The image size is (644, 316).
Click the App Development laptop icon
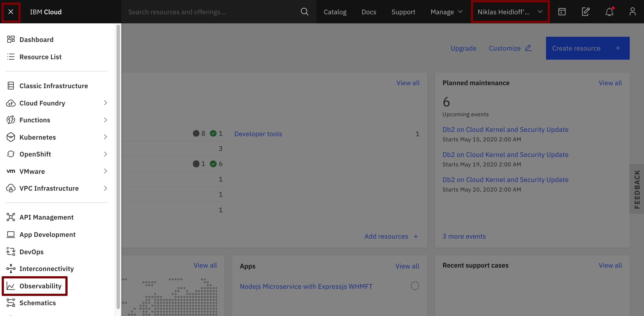pyautogui.click(x=11, y=234)
